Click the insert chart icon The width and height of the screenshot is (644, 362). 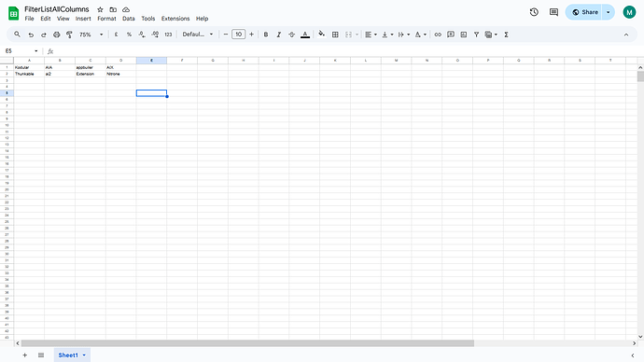click(x=464, y=35)
